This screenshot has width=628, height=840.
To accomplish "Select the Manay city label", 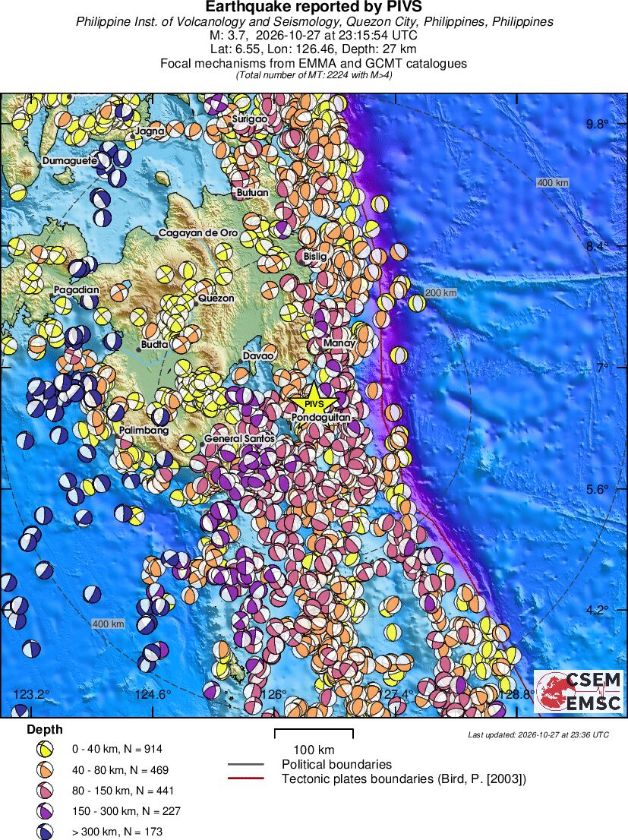I will tap(339, 343).
